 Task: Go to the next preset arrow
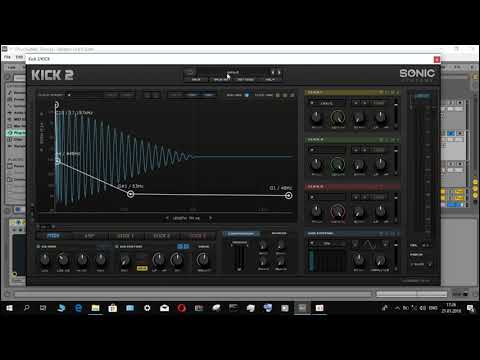point(279,72)
